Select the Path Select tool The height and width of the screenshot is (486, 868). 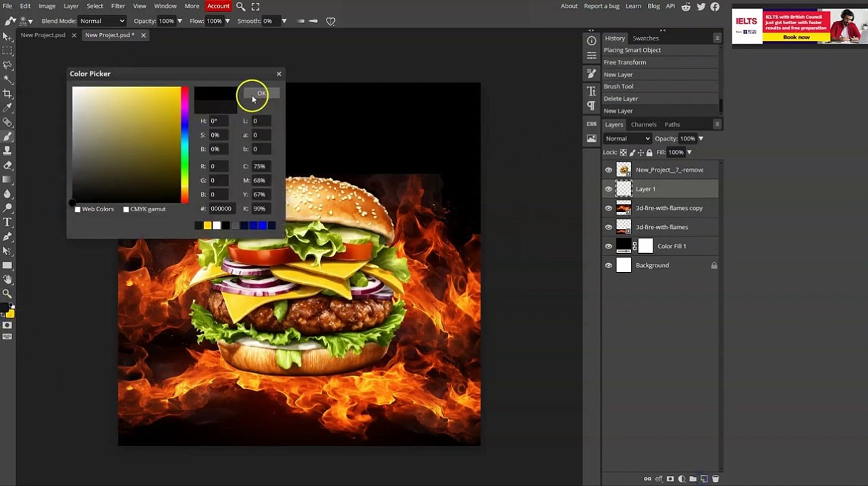7,251
